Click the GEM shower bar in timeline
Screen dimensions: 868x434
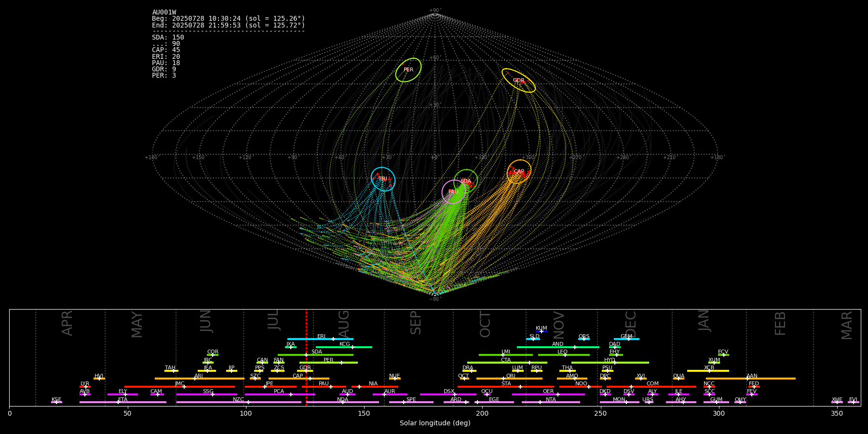coord(626,339)
